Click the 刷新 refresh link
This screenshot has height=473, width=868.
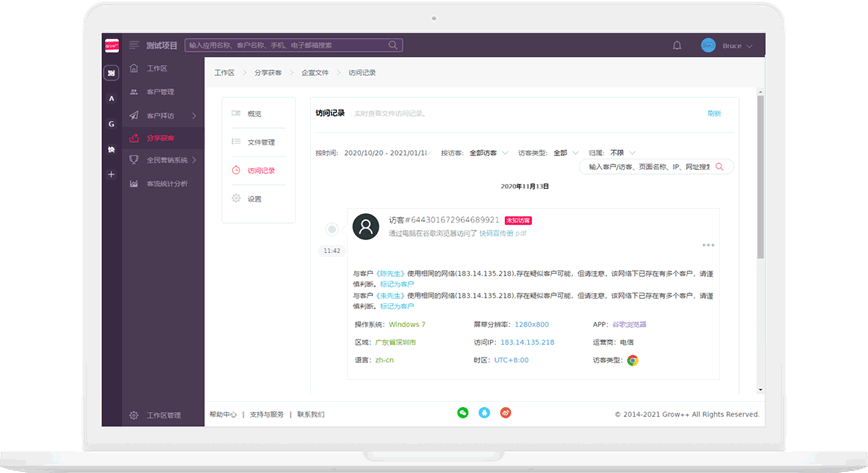714,114
